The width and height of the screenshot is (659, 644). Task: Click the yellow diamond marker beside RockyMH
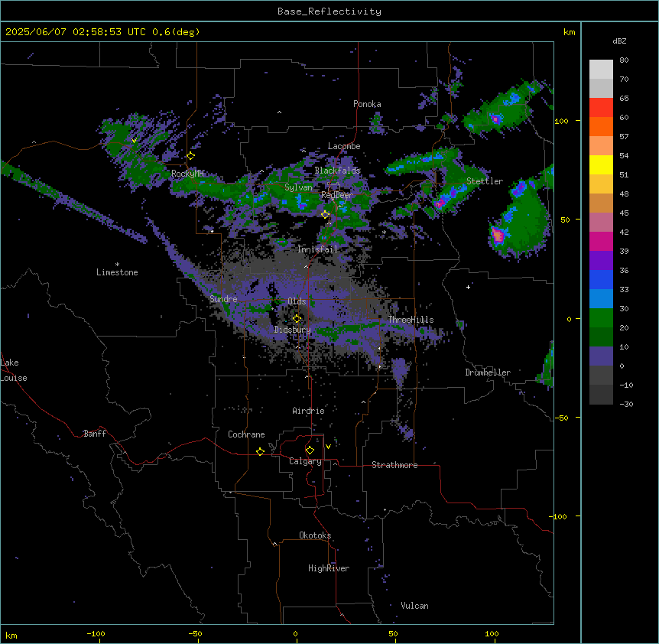click(x=190, y=156)
